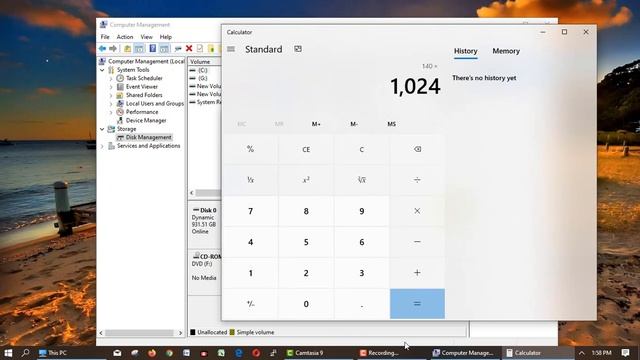Open File menu in Computer Management

coord(105,37)
